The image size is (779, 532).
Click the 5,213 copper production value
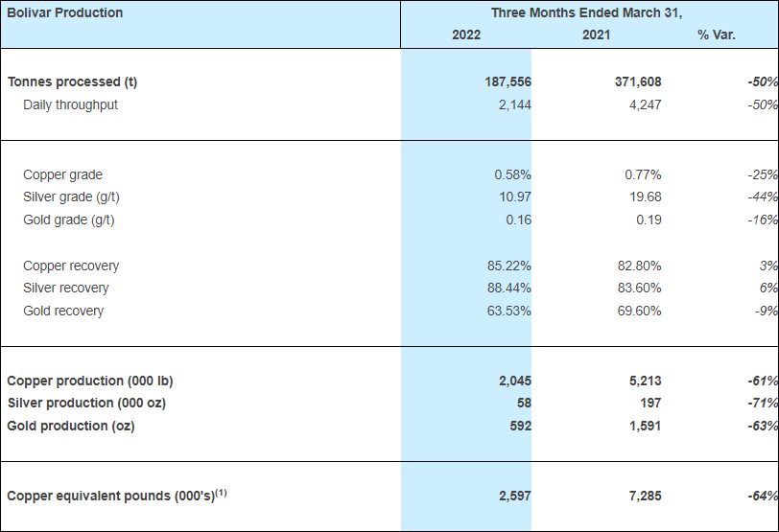pyautogui.click(x=646, y=382)
